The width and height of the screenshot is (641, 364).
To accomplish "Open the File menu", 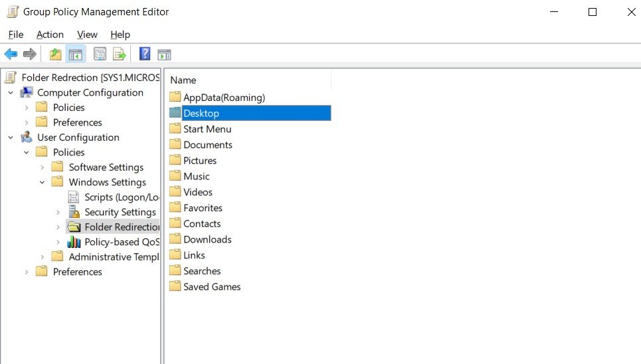I will (x=16, y=35).
